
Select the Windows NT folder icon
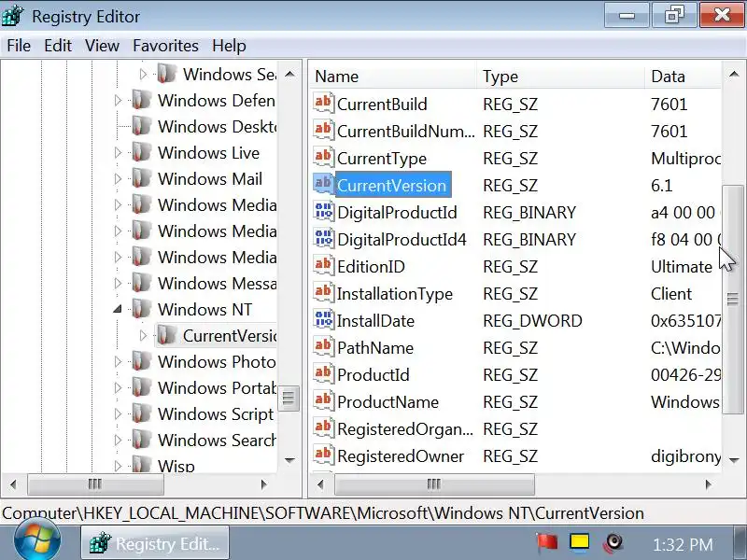point(141,309)
